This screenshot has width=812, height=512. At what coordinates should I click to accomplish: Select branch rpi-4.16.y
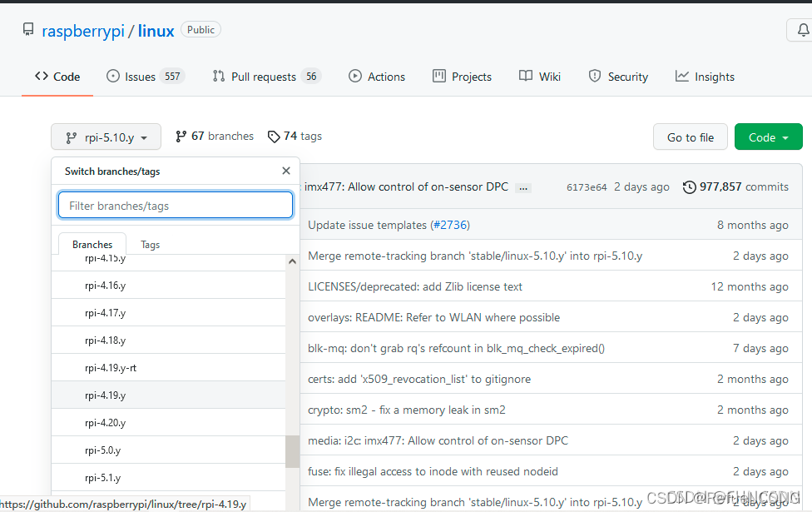tap(168, 285)
